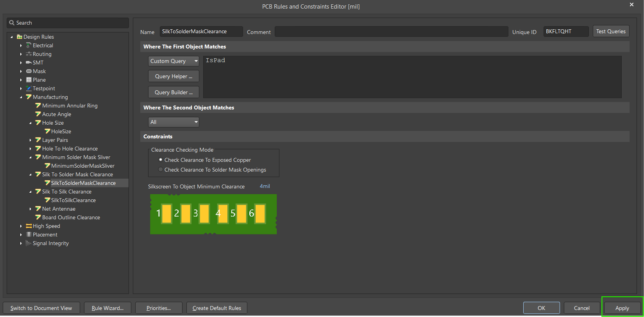Click the Design Rules root folder icon
This screenshot has height=317, width=644.
click(x=19, y=37)
